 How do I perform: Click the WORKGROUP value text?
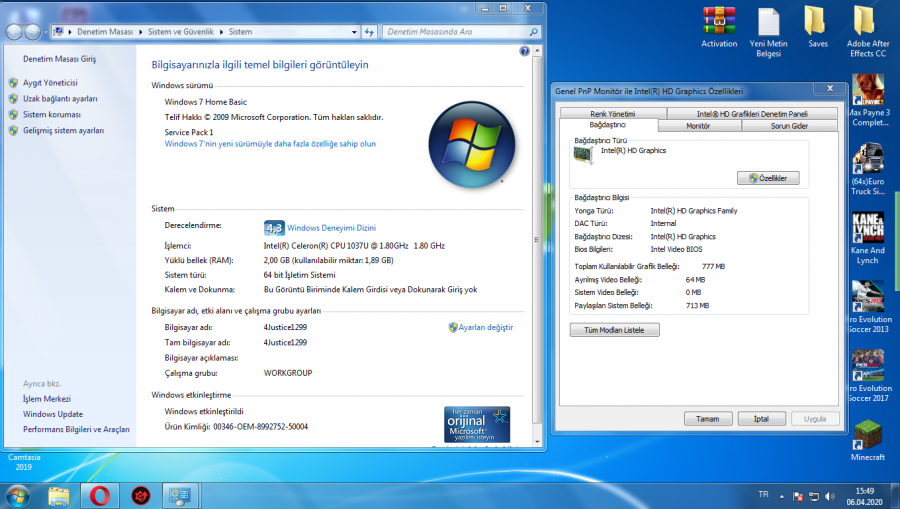[288, 373]
